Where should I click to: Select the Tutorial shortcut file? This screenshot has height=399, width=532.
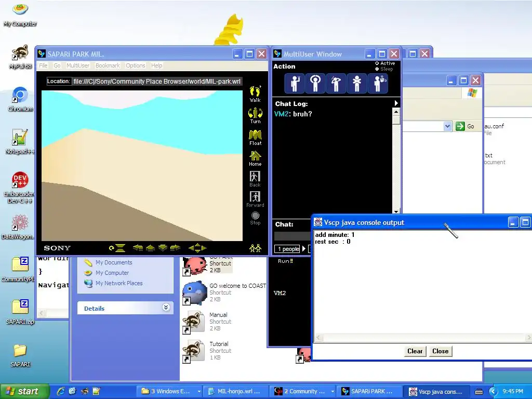click(207, 351)
